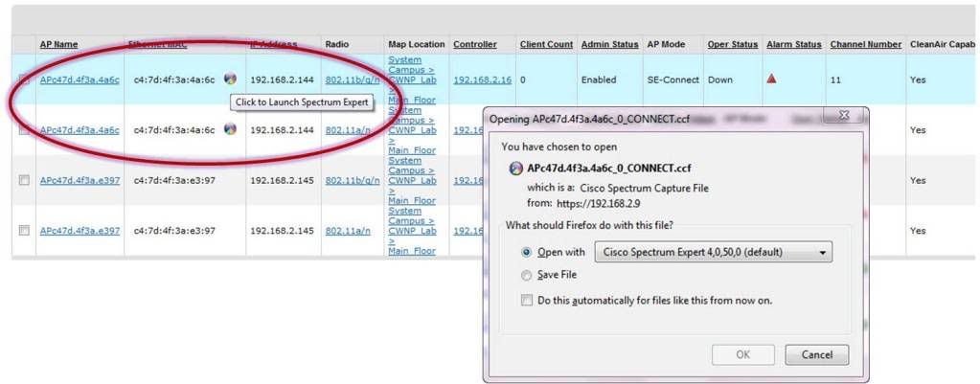Viewport: 980px width, 384px height.
Task: Open AP link APc47d.4f3a.e397 in fourth row
Action: click(80, 231)
